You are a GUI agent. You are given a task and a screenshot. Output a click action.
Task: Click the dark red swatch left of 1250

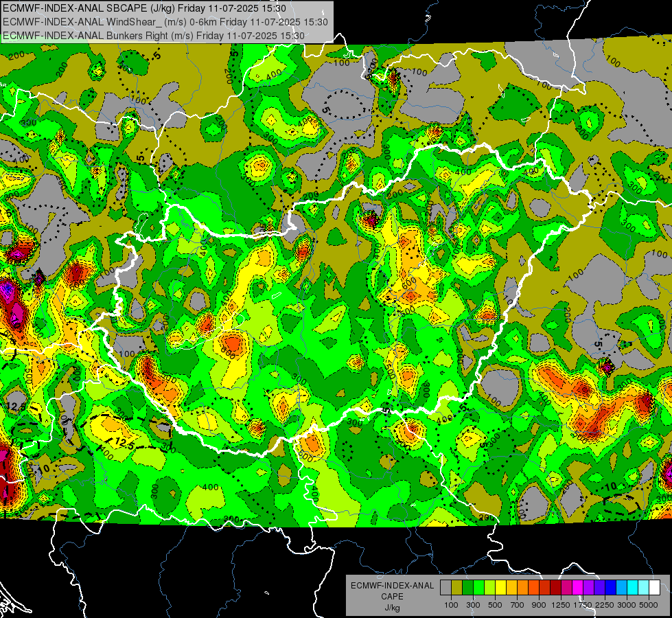pyautogui.click(x=555, y=587)
